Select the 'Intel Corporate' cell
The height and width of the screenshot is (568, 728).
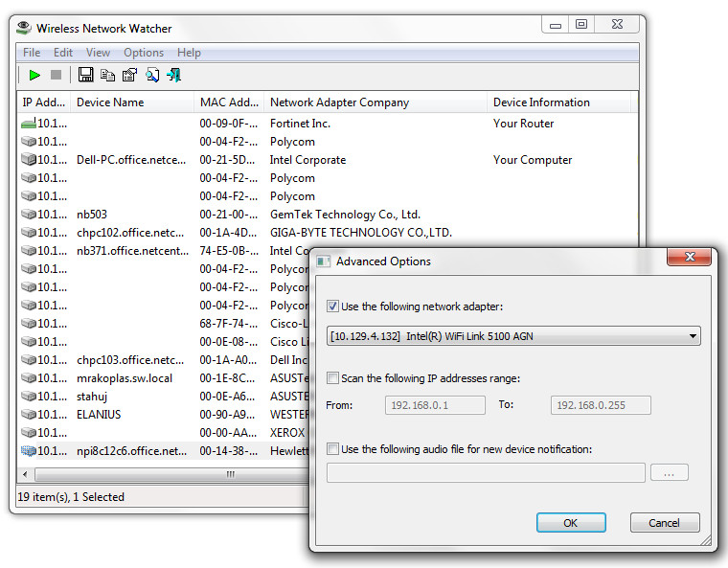click(x=307, y=160)
